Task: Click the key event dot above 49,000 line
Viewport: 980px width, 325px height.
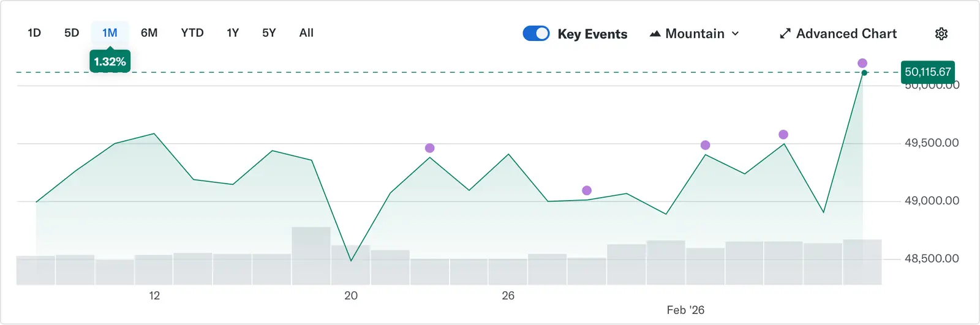Action: pos(587,190)
